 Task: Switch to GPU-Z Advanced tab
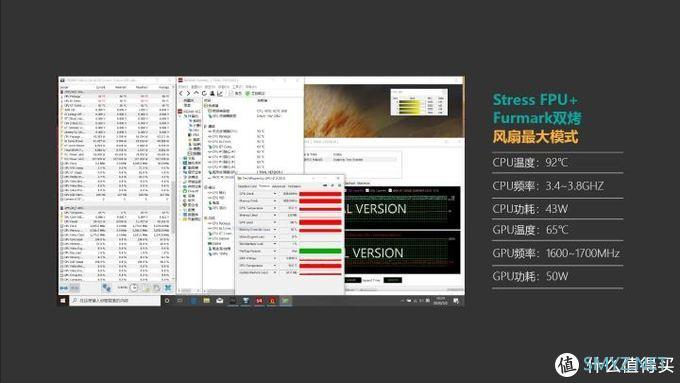point(278,186)
